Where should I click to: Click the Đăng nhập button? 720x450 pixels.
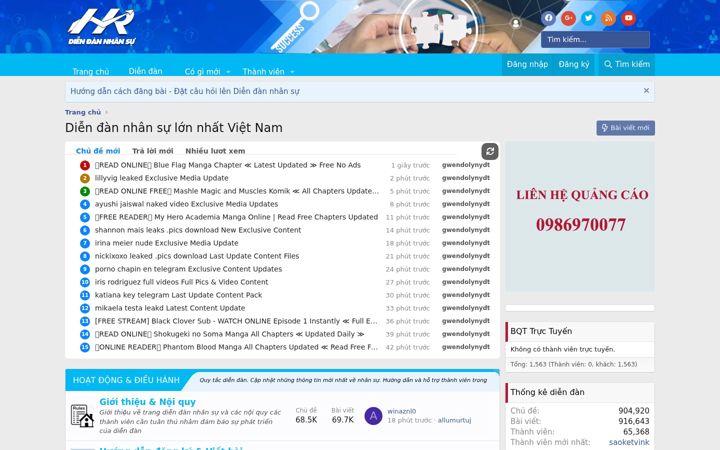[x=527, y=64]
